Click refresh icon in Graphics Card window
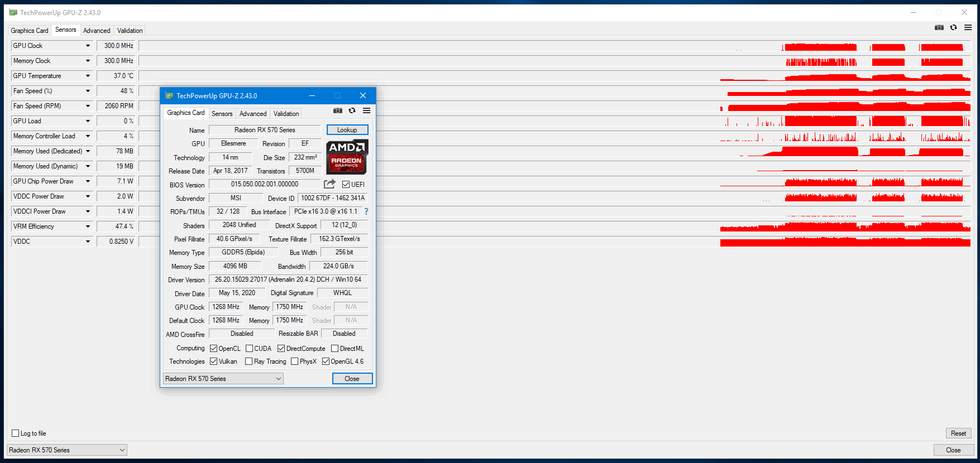Screen dimensions: 980x463 [352, 110]
